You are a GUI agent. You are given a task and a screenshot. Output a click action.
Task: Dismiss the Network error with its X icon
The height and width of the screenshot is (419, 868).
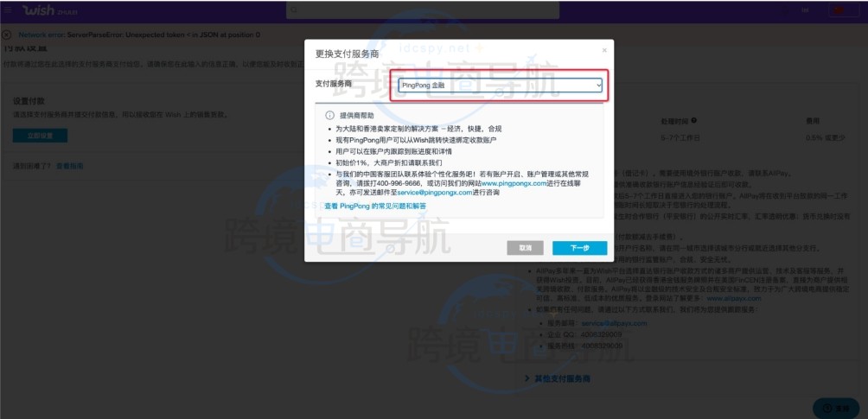[x=7, y=35]
